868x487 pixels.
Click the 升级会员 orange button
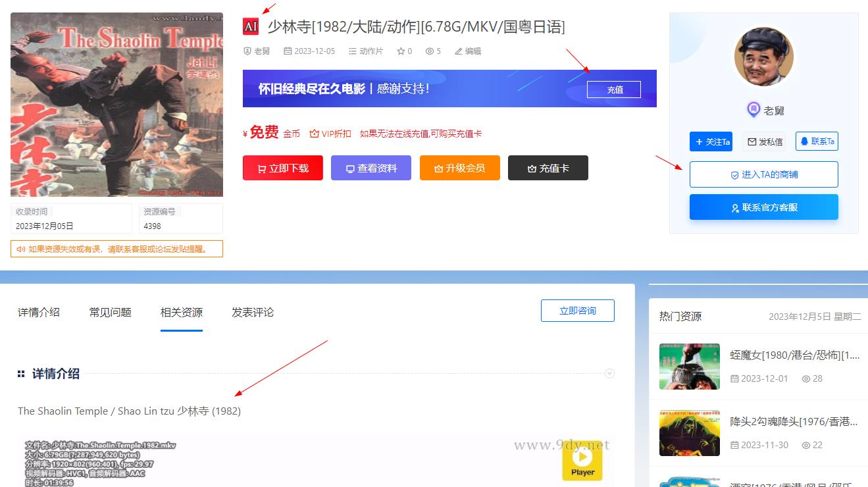pyautogui.click(x=459, y=168)
